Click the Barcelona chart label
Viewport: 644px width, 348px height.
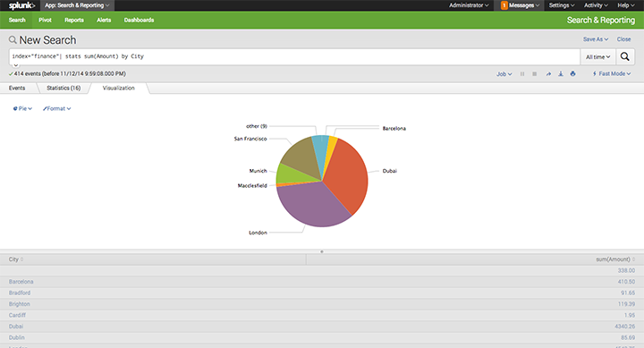tap(394, 129)
